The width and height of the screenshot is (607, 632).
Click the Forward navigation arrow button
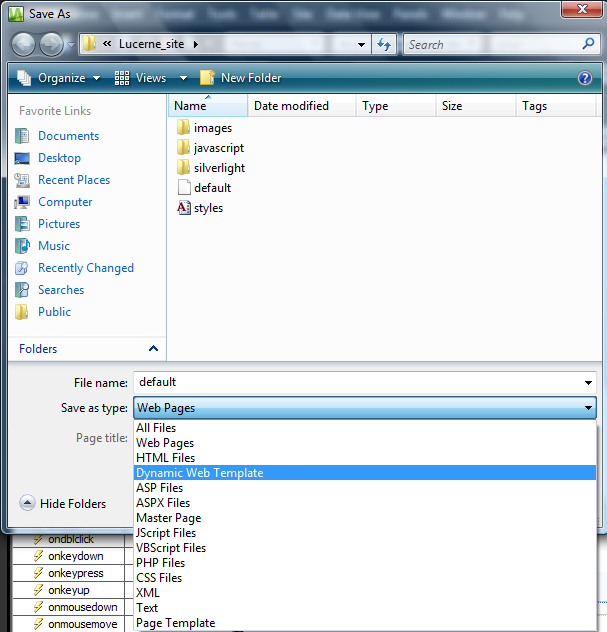pyautogui.click(x=51, y=44)
